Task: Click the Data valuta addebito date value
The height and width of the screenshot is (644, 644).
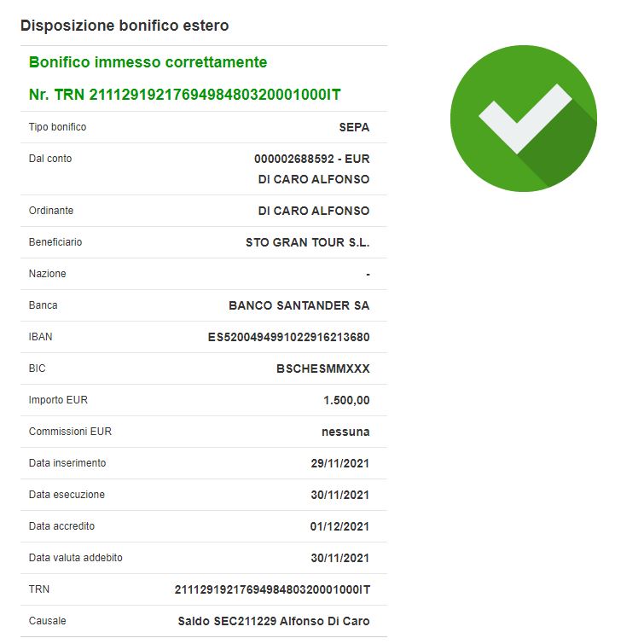Action: [339, 558]
